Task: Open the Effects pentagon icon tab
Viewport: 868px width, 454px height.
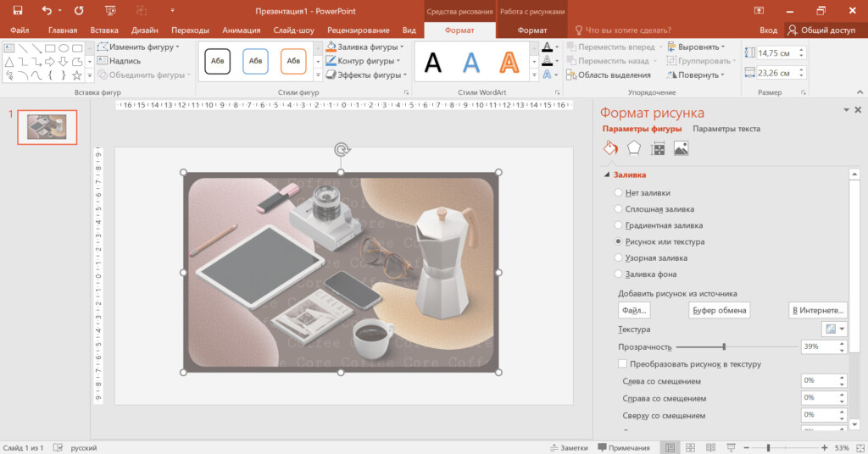Action: click(x=634, y=148)
